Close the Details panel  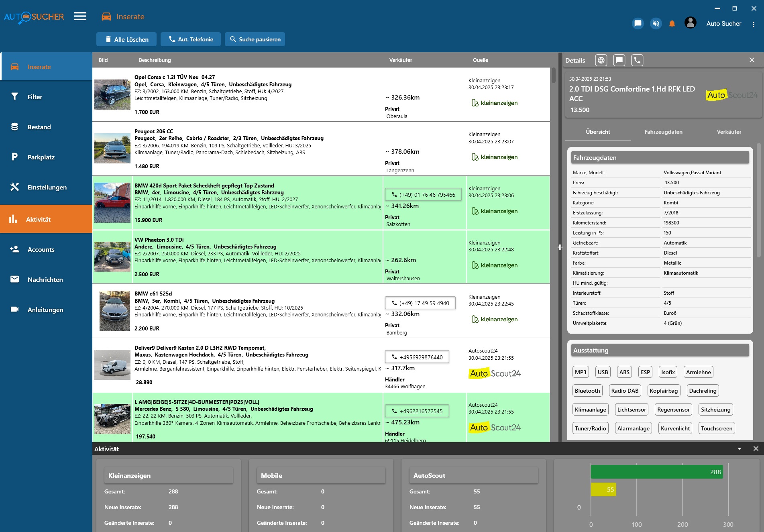click(x=752, y=60)
